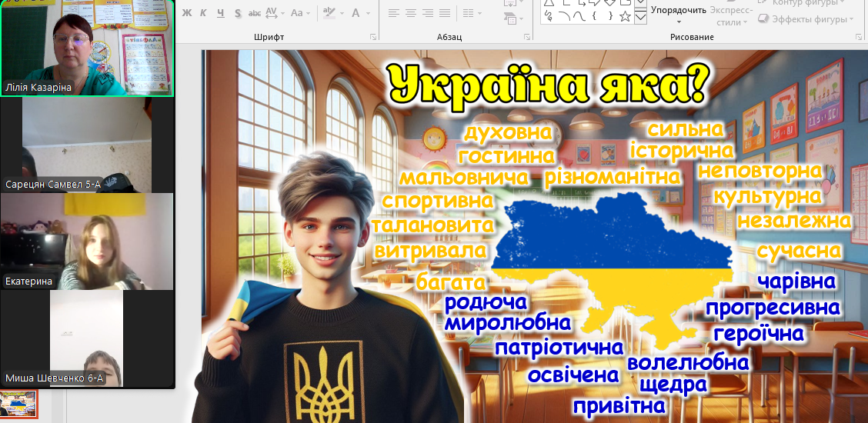The height and width of the screenshot is (423, 868).
Task: Click the word культурна on slide
Action: click(767, 196)
